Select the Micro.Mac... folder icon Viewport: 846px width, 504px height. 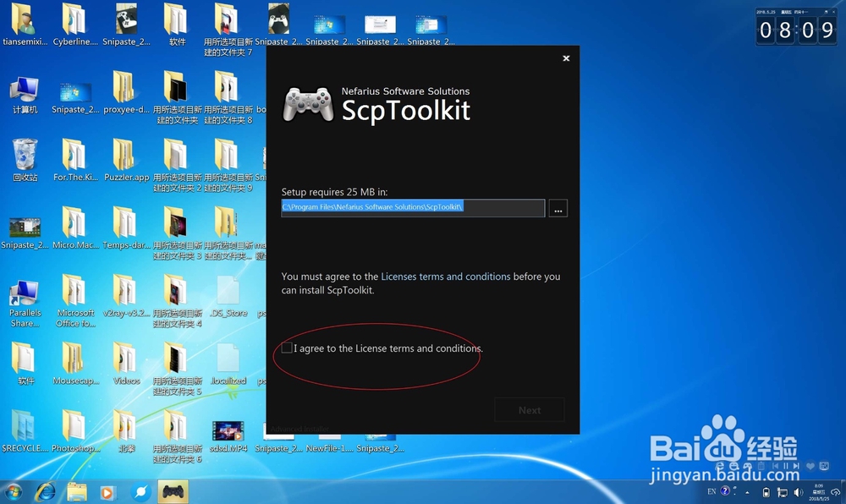point(75,228)
